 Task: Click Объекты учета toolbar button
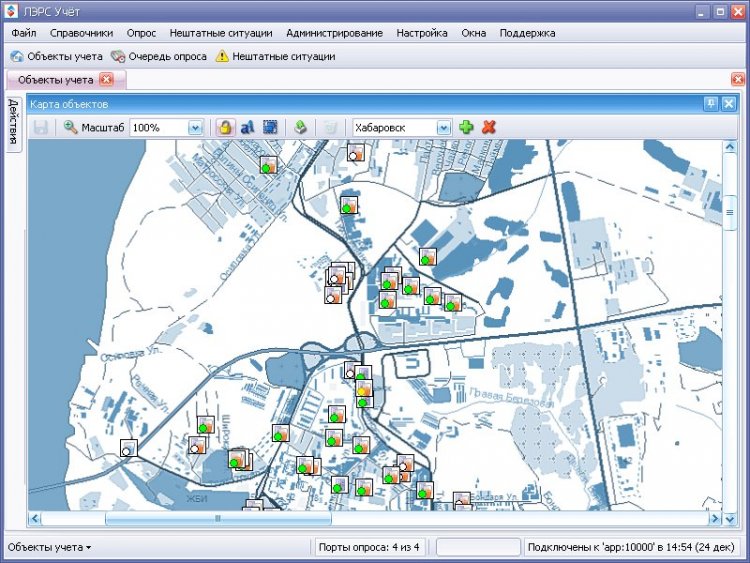56,56
